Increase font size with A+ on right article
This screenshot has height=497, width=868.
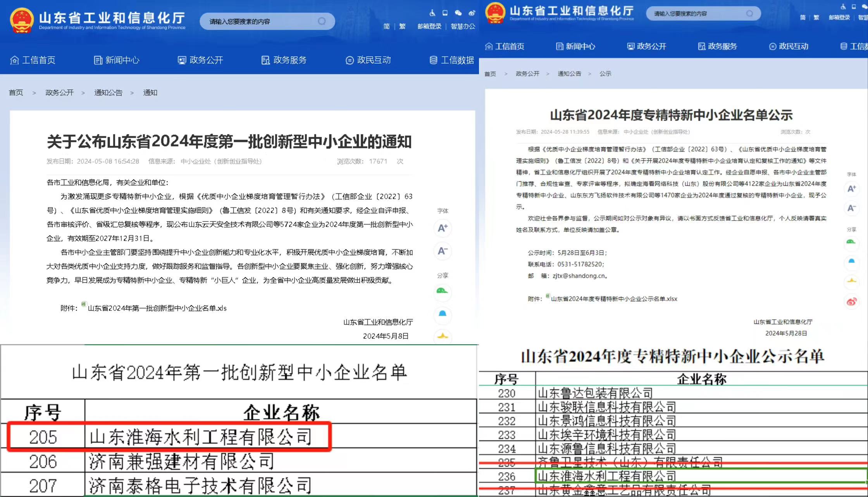851,189
